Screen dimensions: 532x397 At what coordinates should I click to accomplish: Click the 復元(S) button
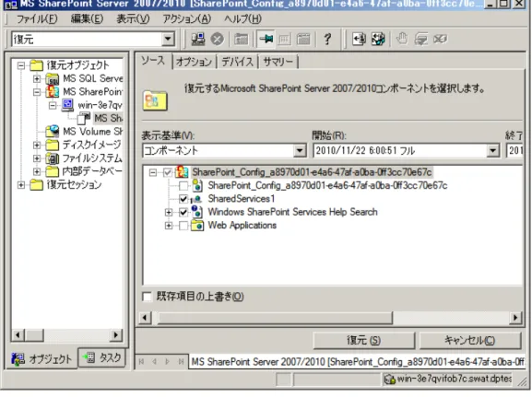[363, 340]
